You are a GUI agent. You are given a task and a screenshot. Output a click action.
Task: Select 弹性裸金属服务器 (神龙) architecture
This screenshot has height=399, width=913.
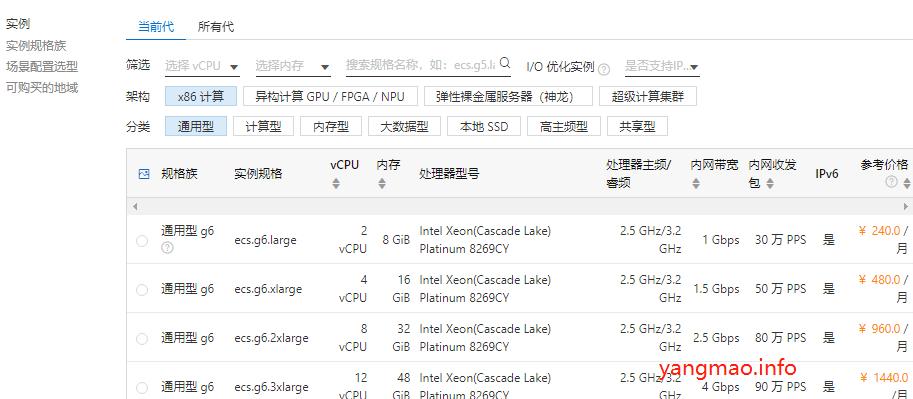coord(508,96)
